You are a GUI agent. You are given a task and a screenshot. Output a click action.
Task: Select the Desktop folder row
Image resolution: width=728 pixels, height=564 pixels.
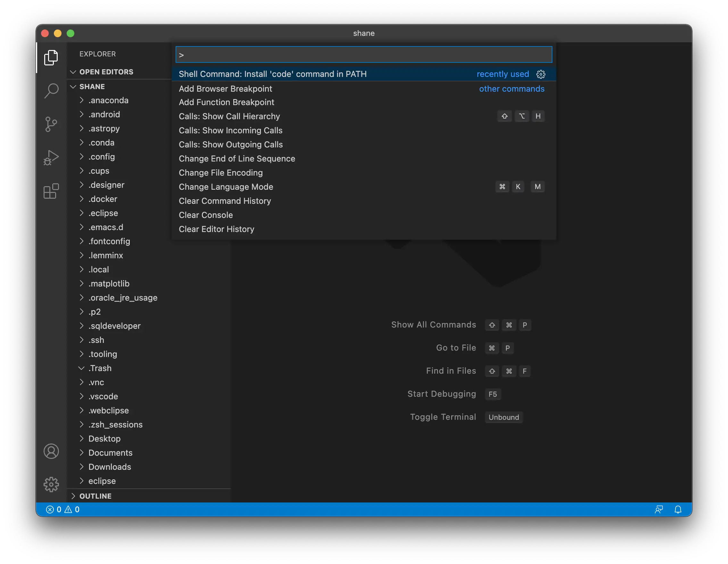tap(149, 439)
